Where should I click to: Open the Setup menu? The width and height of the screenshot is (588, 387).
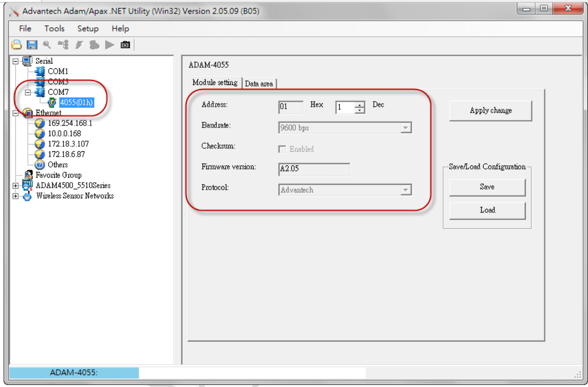88,28
